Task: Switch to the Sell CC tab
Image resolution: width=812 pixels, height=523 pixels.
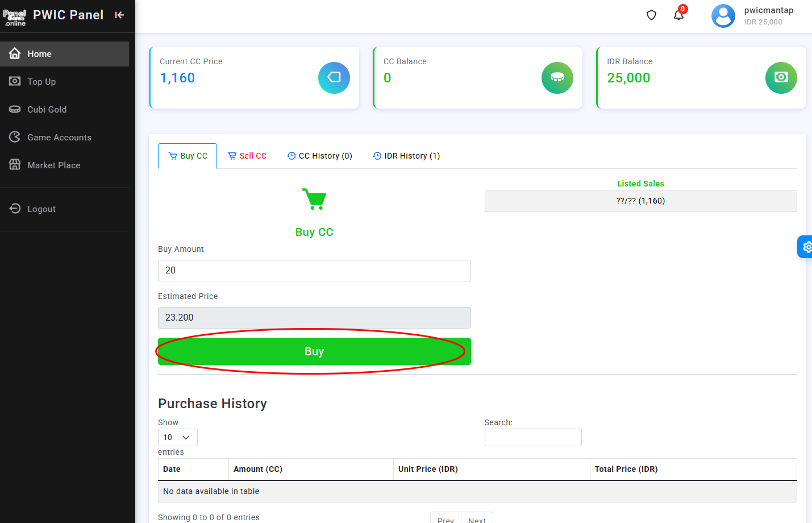Action: (247, 156)
